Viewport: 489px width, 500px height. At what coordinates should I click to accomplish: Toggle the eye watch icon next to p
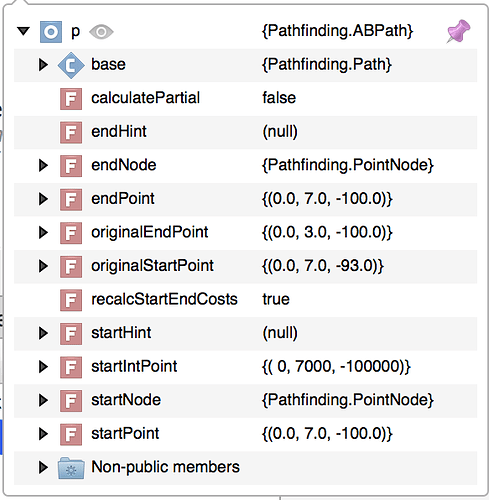coord(101,32)
